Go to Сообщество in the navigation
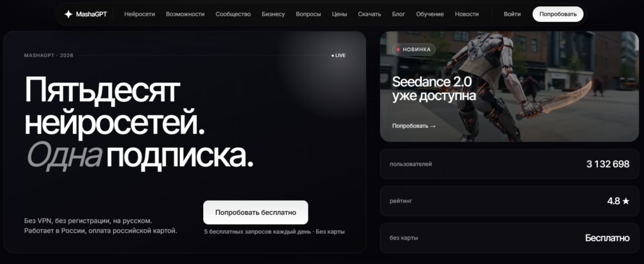The height and width of the screenshot is (264, 644). 233,14
